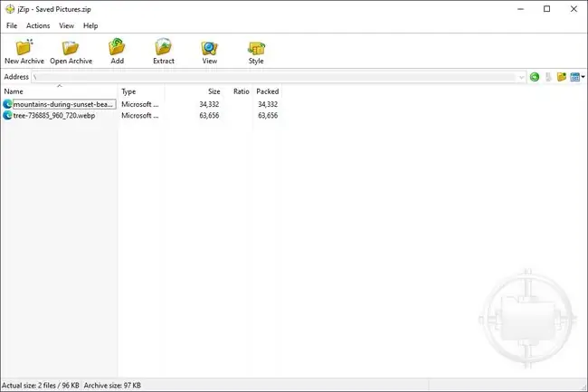The image size is (588, 392).
Task: Select the tree-736885_960_720.webp file
Action: tap(54, 116)
